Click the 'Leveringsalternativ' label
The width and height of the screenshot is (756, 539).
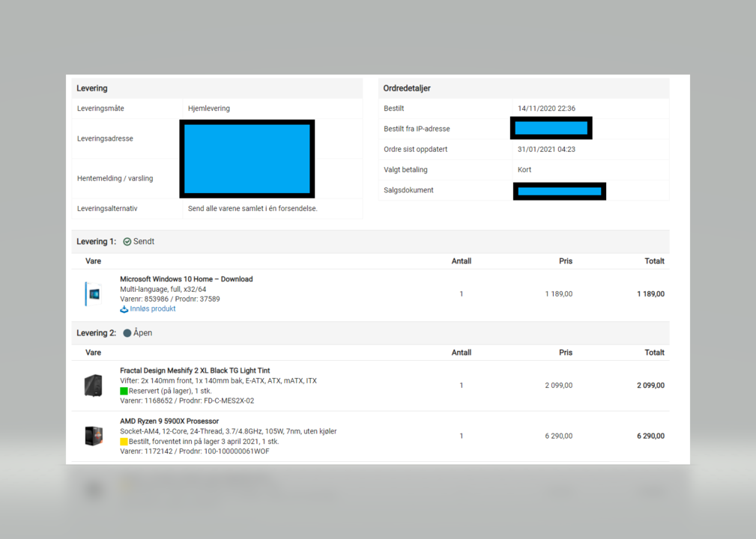click(107, 209)
